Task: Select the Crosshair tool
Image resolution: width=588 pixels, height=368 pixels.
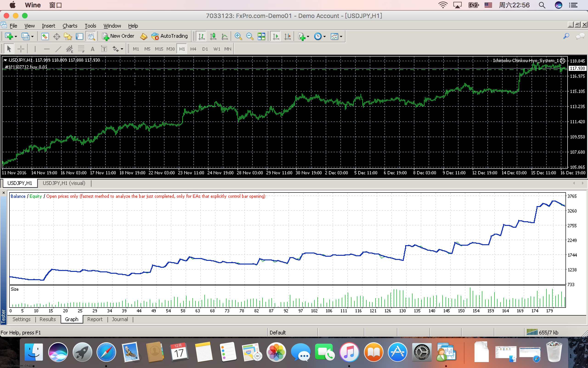Action: [21, 49]
